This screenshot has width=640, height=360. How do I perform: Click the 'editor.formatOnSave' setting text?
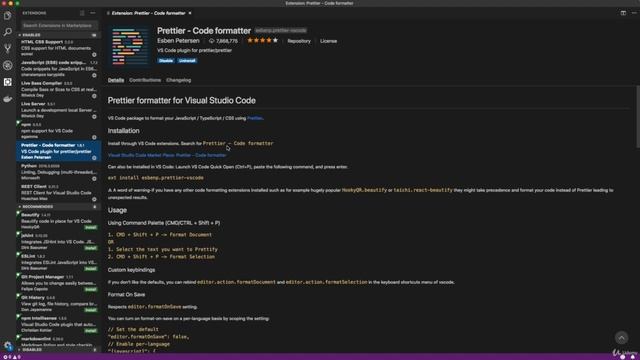coord(154,307)
